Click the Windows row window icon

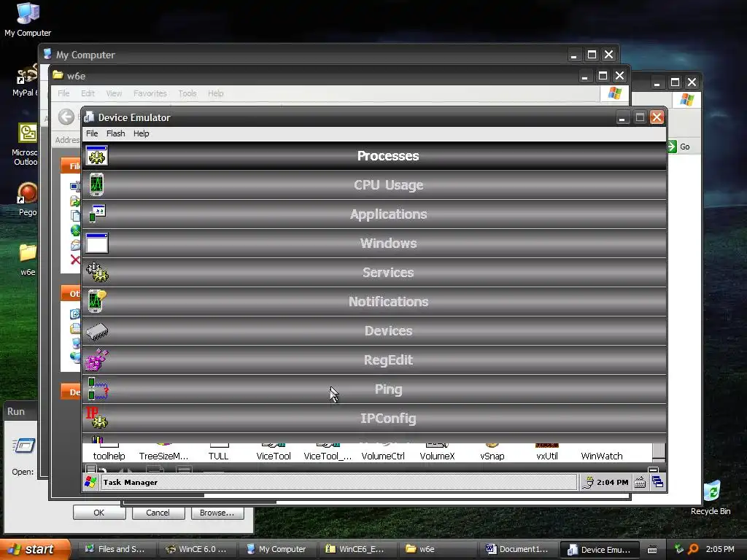point(97,243)
